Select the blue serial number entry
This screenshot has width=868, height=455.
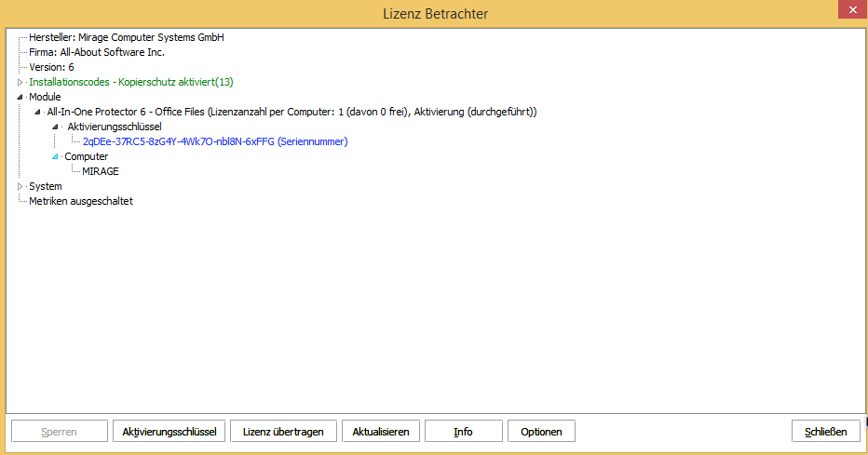[214, 141]
